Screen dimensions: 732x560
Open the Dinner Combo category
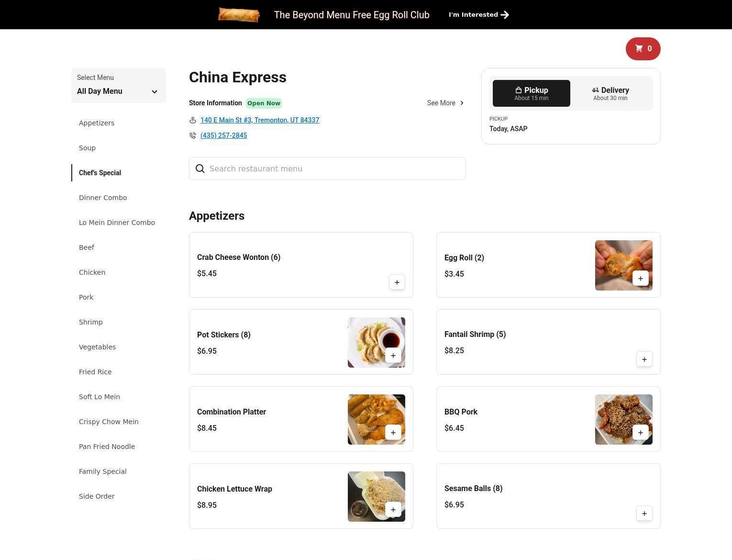[x=103, y=198]
